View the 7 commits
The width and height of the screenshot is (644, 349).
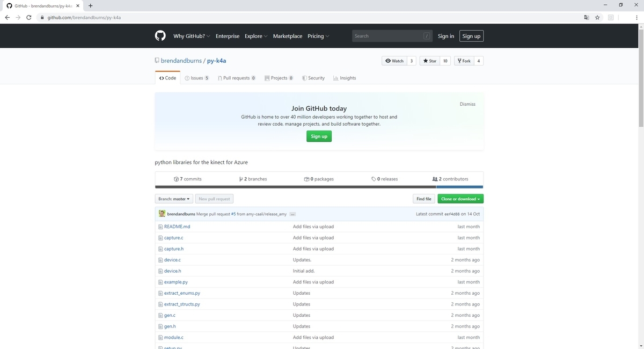tap(188, 179)
